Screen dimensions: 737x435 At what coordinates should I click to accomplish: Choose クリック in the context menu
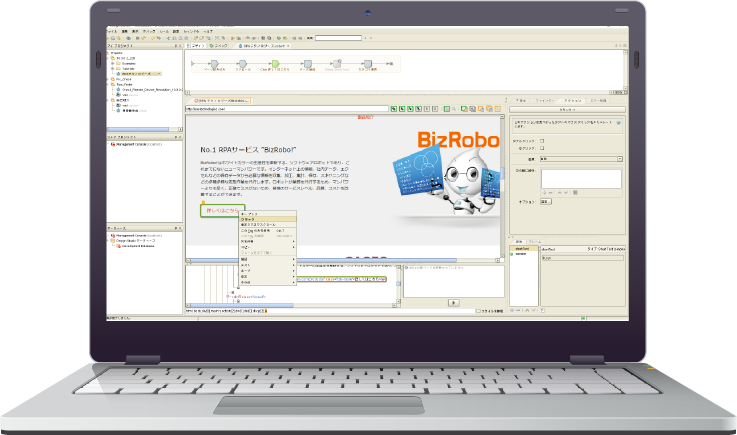(x=268, y=219)
